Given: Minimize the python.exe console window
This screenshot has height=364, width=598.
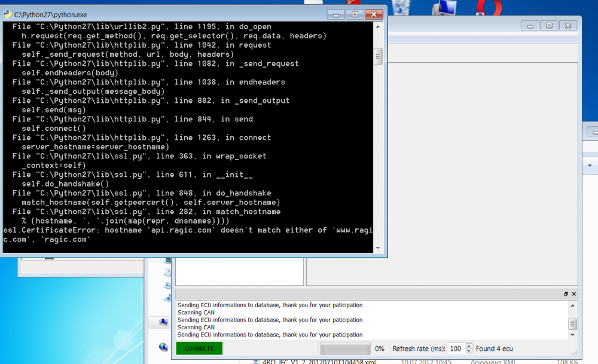Looking at the screenshot, I should (336, 14).
